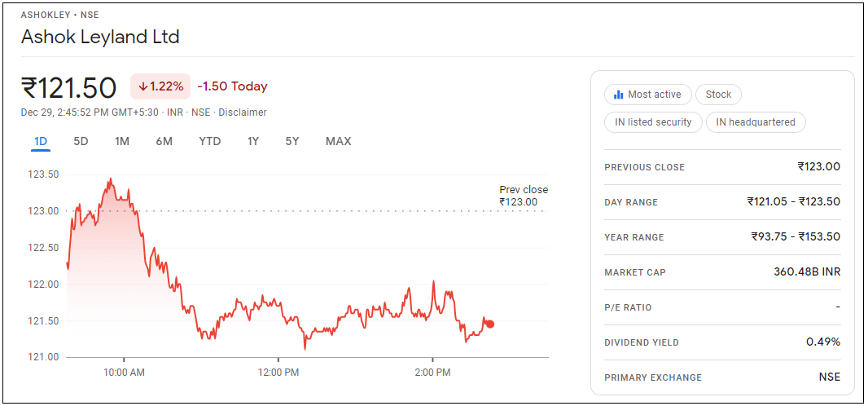The height and width of the screenshot is (406, 868).
Task: Select the 1D time range tab
Action: [41, 141]
